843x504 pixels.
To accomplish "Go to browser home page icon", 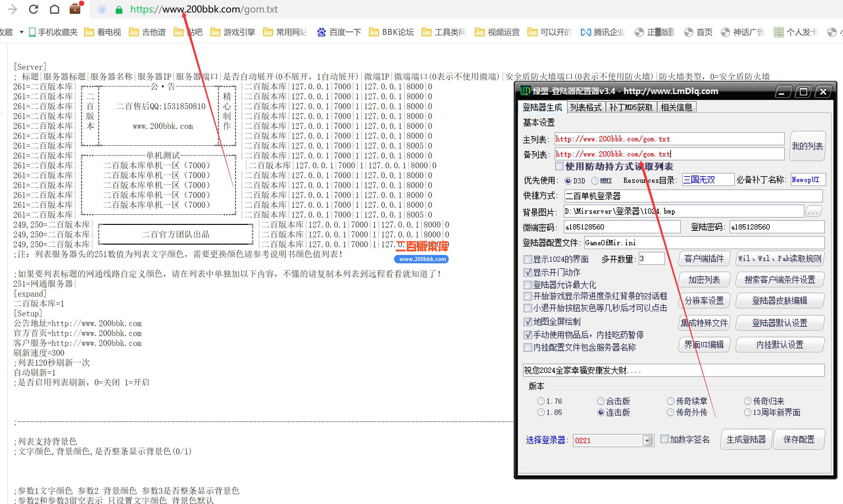I will [x=54, y=9].
